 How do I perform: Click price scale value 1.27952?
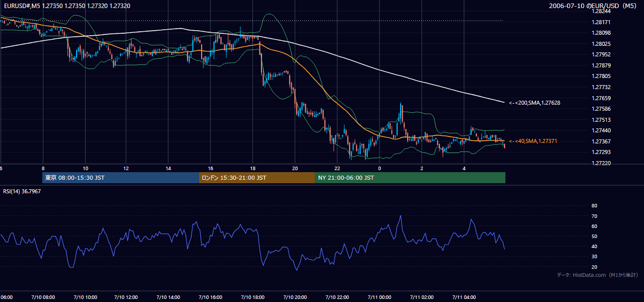[601, 54]
